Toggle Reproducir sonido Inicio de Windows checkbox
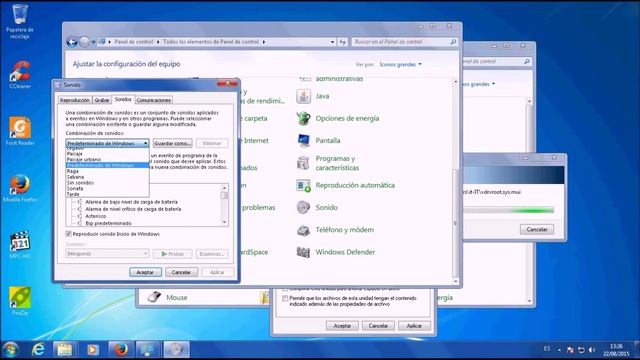Screen dimensions: 640x360 click(69, 234)
